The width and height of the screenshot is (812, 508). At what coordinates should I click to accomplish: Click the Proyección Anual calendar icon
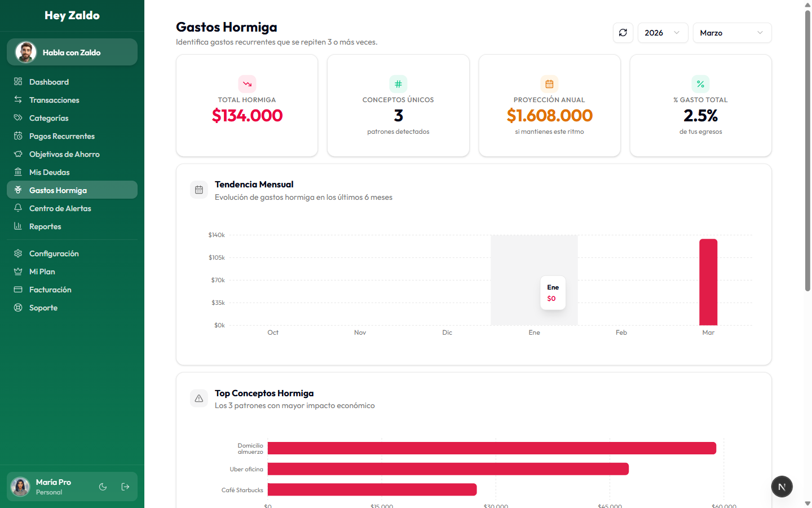pyautogui.click(x=549, y=84)
